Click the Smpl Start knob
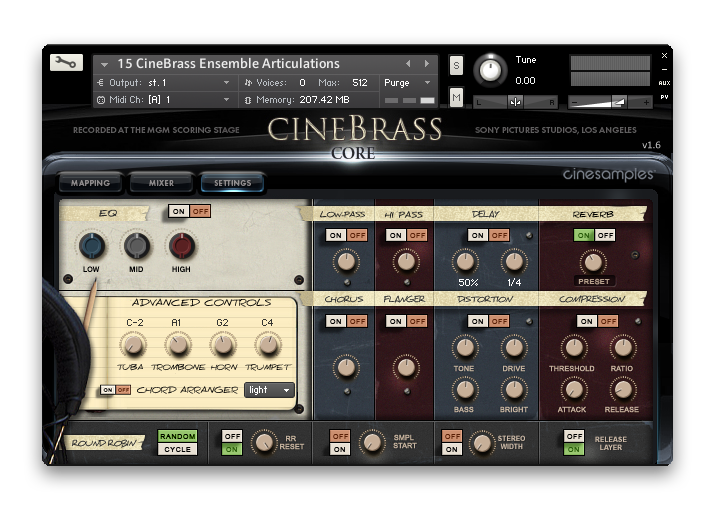This screenshot has height=514, width=717. [372, 443]
